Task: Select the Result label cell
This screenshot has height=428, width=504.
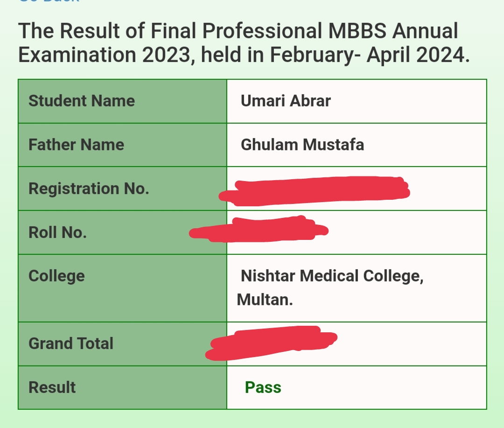Action: coord(122,387)
